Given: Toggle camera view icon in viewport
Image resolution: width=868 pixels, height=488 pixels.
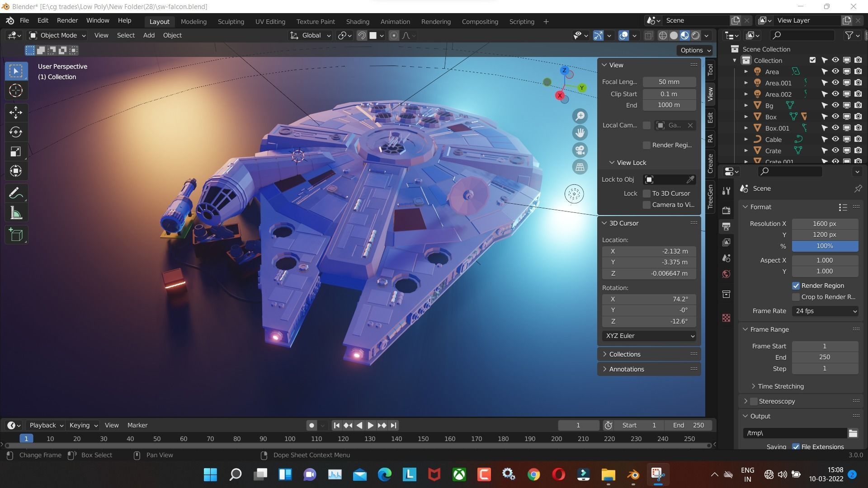Looking at the screenshot, I should pos(580,150).
